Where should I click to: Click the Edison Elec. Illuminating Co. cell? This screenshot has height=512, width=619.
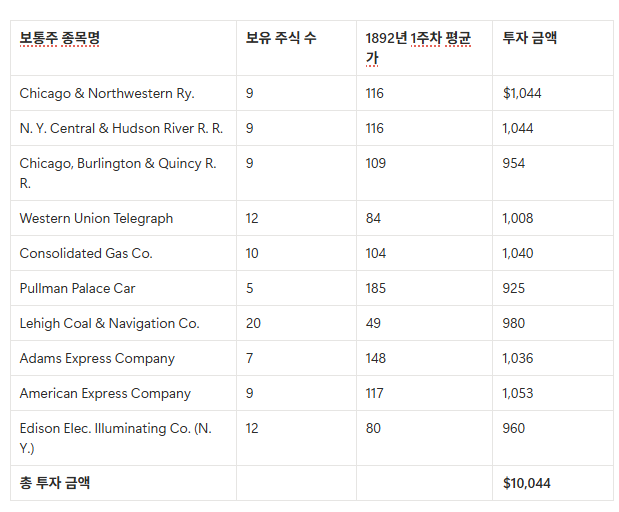tap(116, 438)
